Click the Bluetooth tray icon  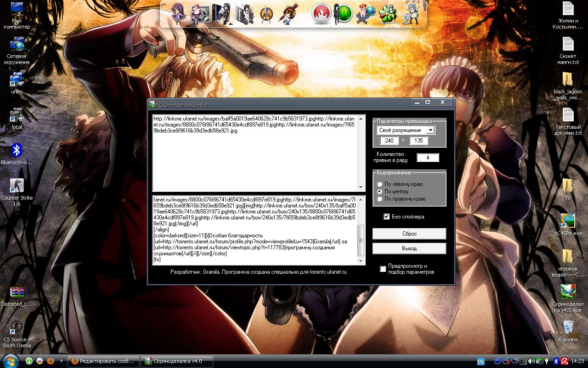555,362
